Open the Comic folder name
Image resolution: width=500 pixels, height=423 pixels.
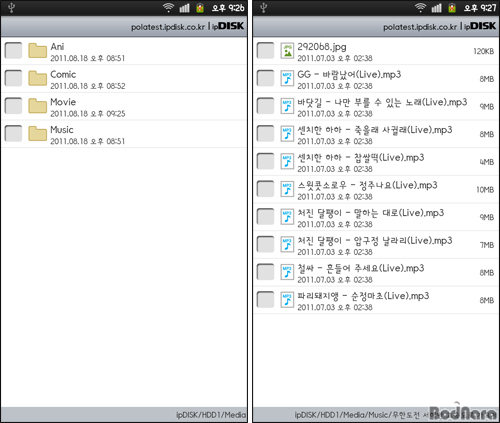pyautogui.click(x=63, y=74)
